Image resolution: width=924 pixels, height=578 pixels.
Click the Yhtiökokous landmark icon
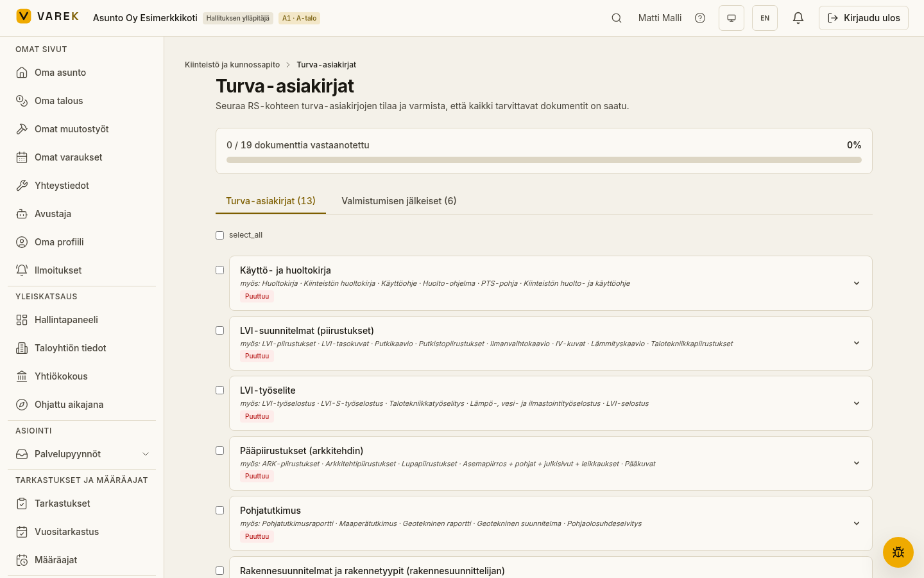pyautogui.click(x=22, y=376)
